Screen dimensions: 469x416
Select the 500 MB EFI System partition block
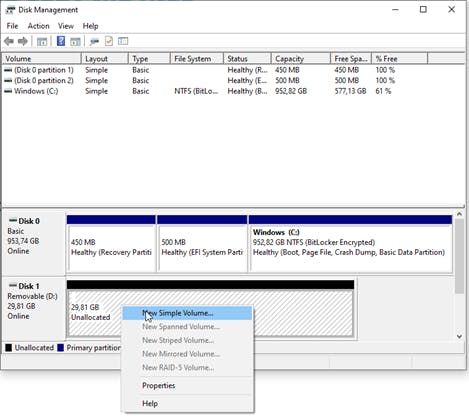coord(202,244)
